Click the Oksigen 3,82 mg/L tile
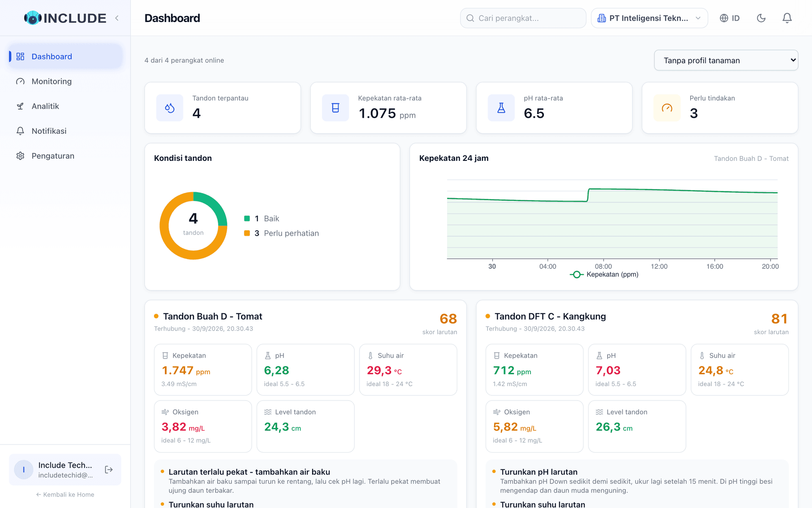This screenshot has width=812, height=508. (x=203, y=426)
